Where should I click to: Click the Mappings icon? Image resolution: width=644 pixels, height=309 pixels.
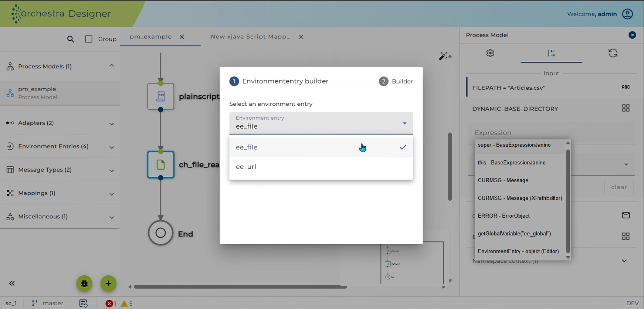coord(10,193)
